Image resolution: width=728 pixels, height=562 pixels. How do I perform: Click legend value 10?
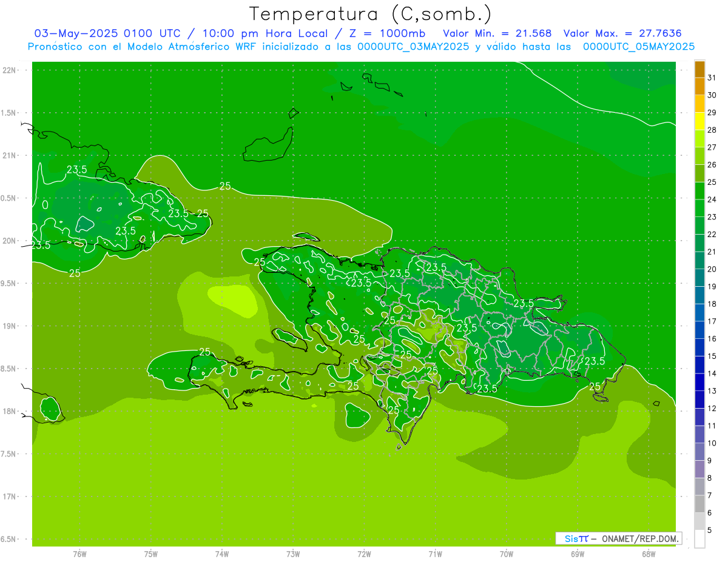pyautogui.click(x=712, y=443)
